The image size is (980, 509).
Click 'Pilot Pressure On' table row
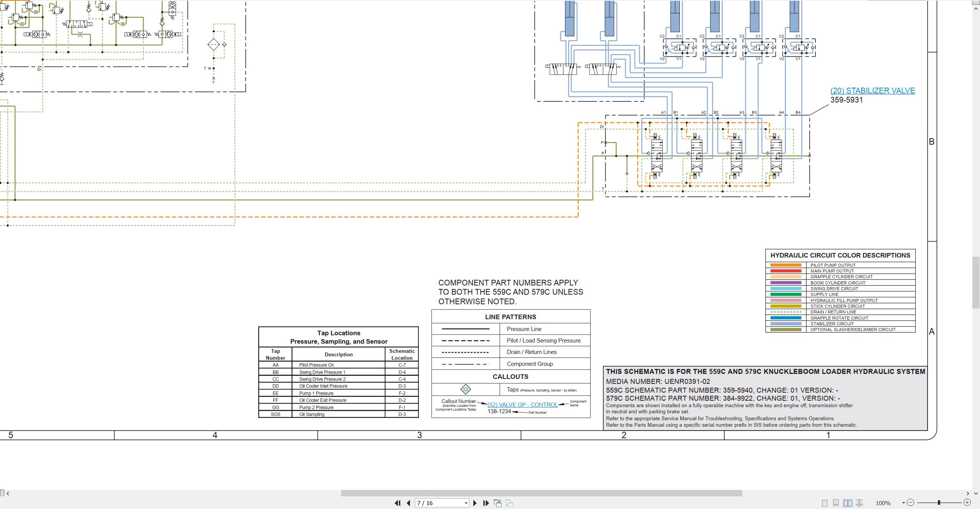[x=338, y=365]
